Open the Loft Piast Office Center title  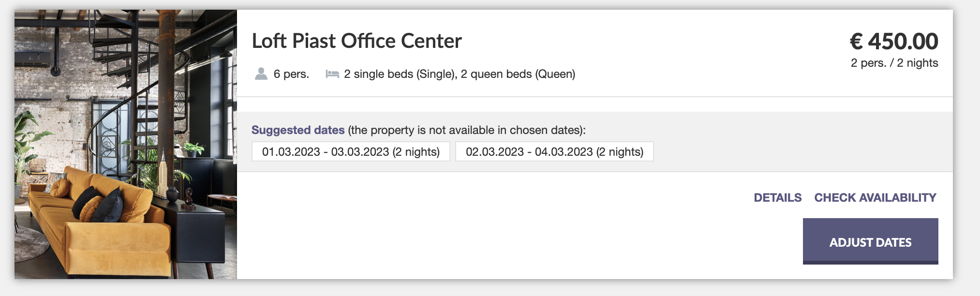pyautogui.click(x=356, y=41)
